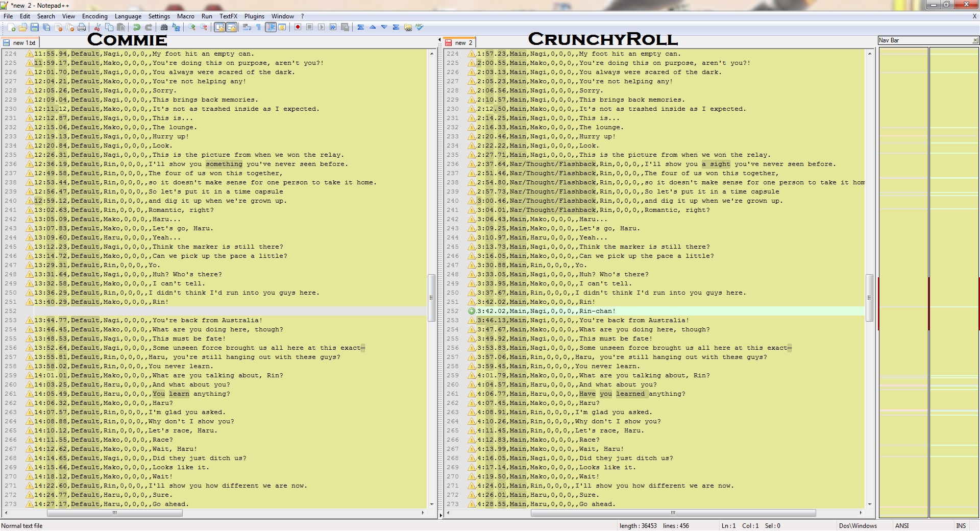The image size is (980, 531).
Task: Click the right pane scroll-up arrow
Action: pyautogui.click(x=870, y=53)
